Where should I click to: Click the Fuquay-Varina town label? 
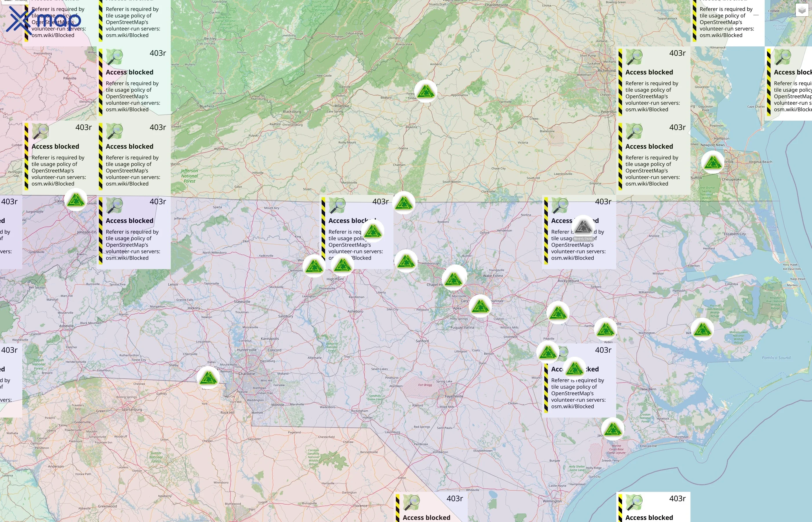click(x=462, y=327)
